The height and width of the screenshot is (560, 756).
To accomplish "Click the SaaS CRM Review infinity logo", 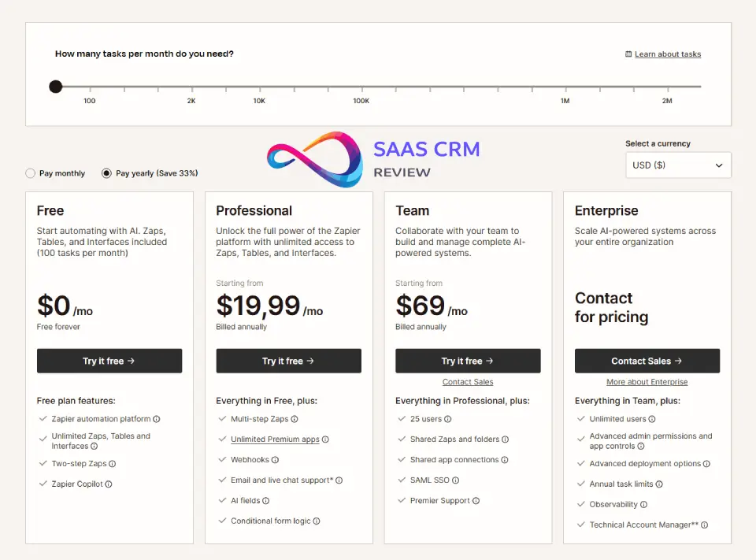I will coord(315,158).
